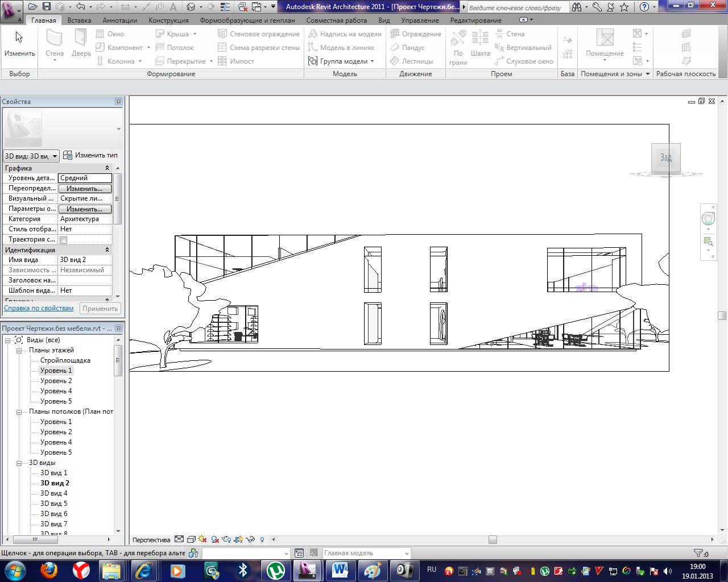Switch to the Конструкция ribbon tab
The height and width of the screenshot is (582, 728).
pyautogui.click(x=168, y=20)
